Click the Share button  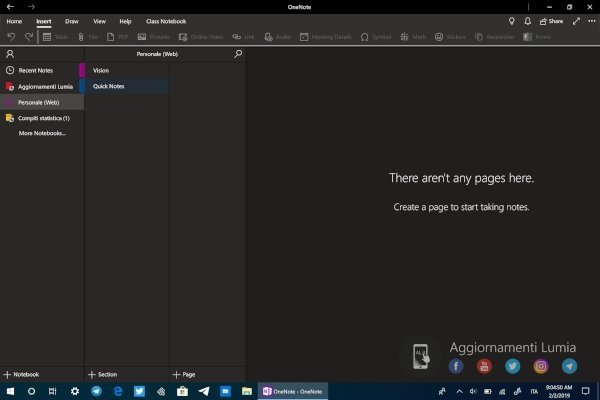pos(551,21)
